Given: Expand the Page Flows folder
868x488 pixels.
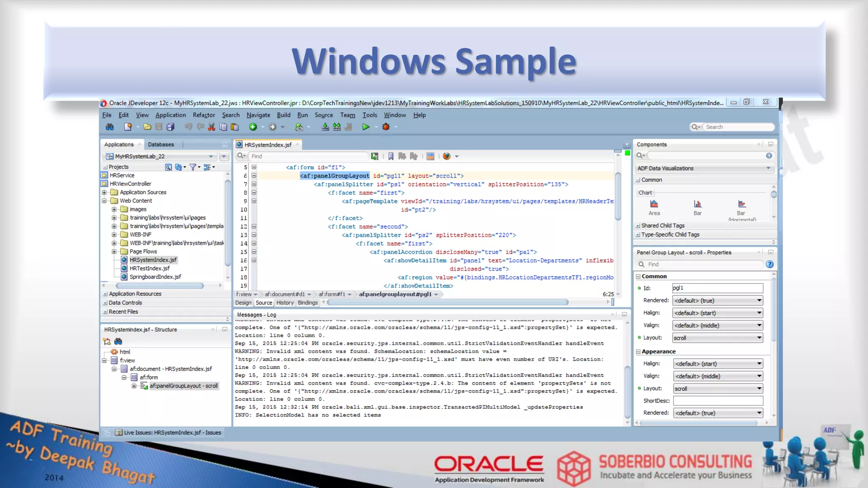Looking at the screenshot, I should [x=114, y=251].
